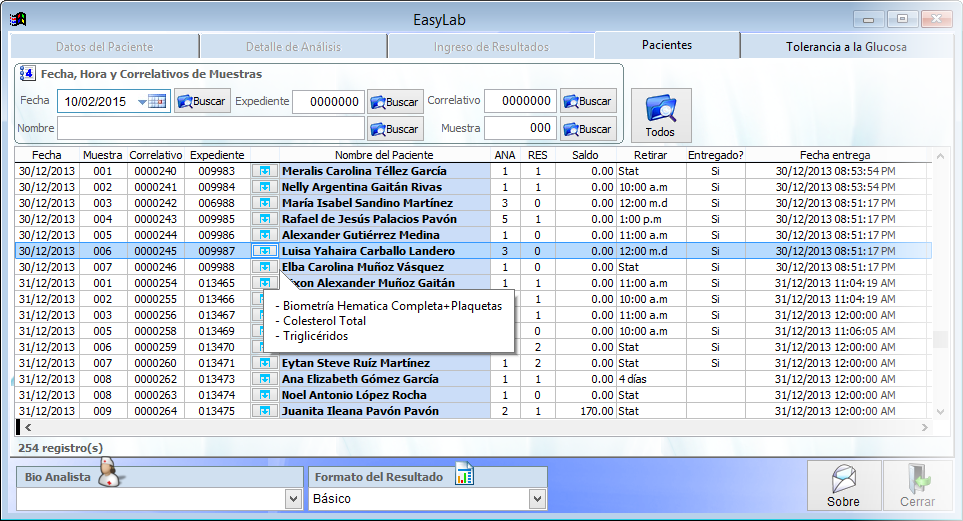The width and height of the screenshot is (963, 521).
Task: Click Buscar button next to Fecha
Action: click(x=202, y=101)
